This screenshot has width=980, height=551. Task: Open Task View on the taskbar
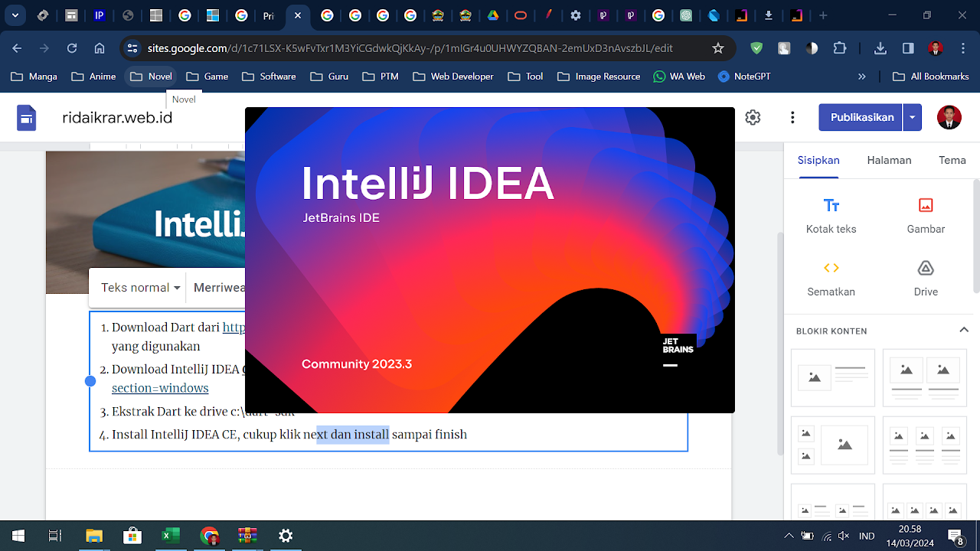click(x=54, y=536)
